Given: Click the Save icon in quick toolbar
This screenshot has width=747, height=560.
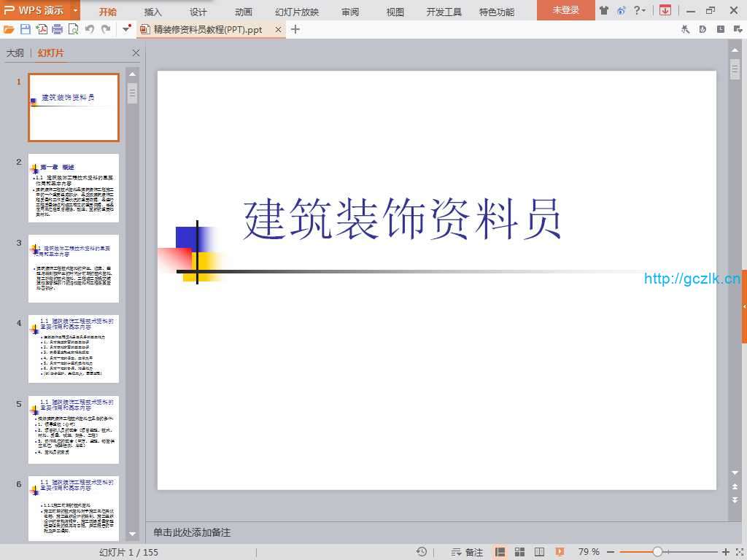Looking at the screenshot, I should click(x=26, y=29).
